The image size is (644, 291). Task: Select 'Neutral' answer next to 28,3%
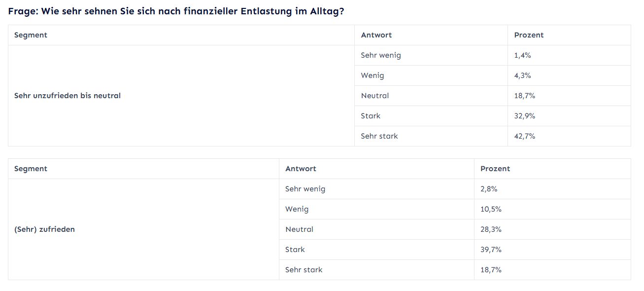coord(300,229)
